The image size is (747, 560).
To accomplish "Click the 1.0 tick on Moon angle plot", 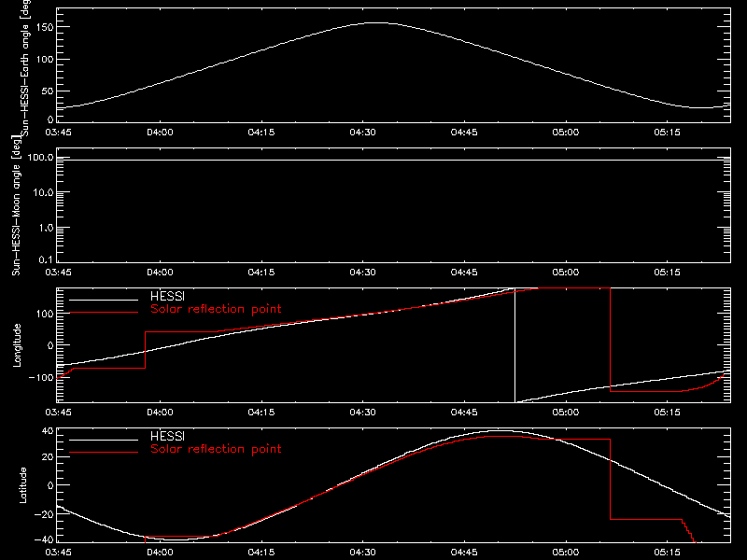I will (x=46, y=228).
